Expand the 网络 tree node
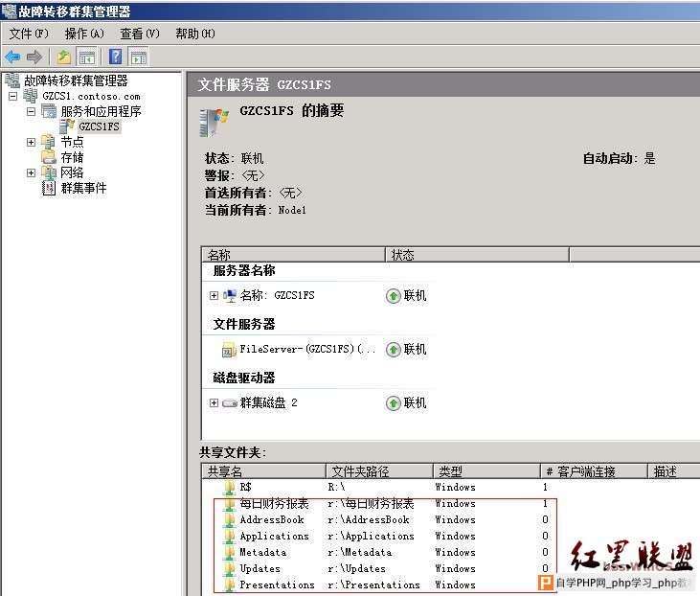Screen dimensions: 700x596 point(31,172)
